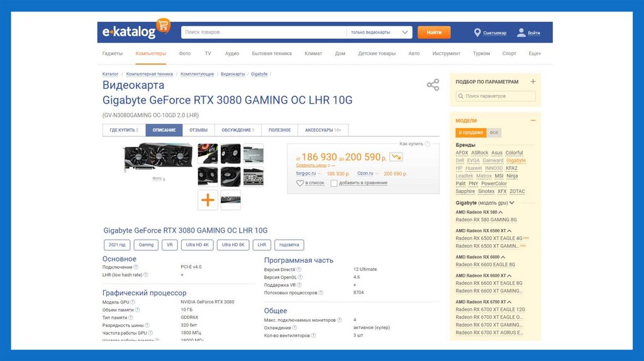The width and height of the screenshot is (644, 361).
Task: Click the price trend chart icon
Action: [x=396, y=157]
